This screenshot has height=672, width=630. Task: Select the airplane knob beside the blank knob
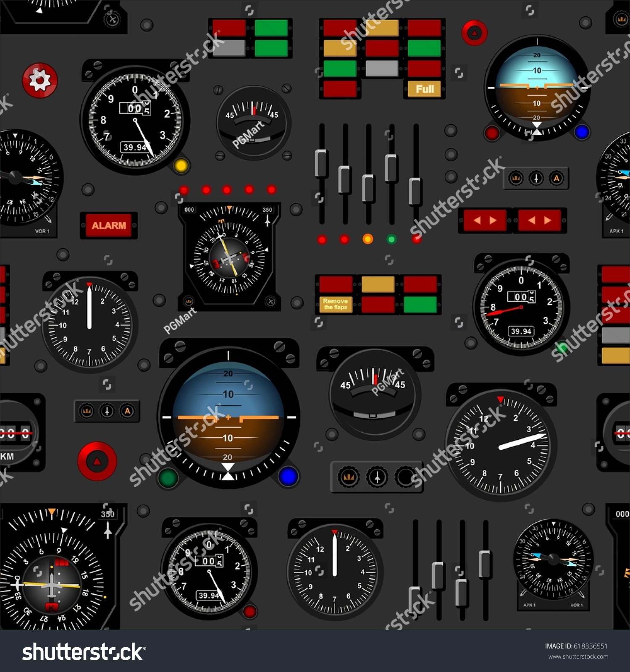(x=377, y=477)
